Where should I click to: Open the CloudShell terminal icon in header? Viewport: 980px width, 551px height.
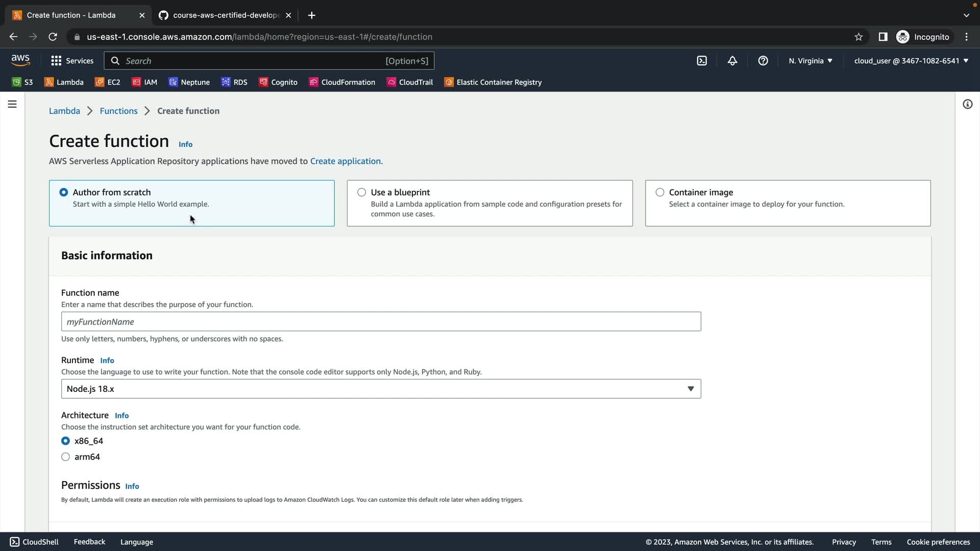tap(702, 61)
